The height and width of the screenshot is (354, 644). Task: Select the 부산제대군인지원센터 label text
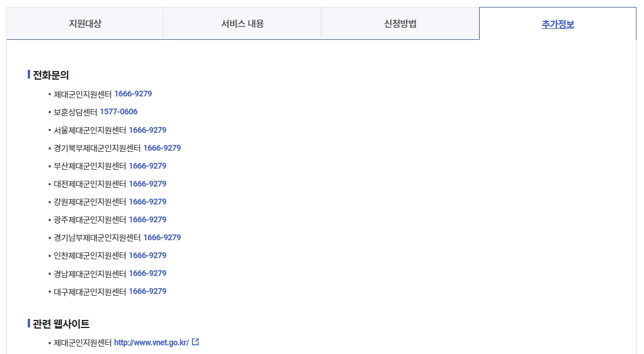pyautogui.click(x=90, y=166)
